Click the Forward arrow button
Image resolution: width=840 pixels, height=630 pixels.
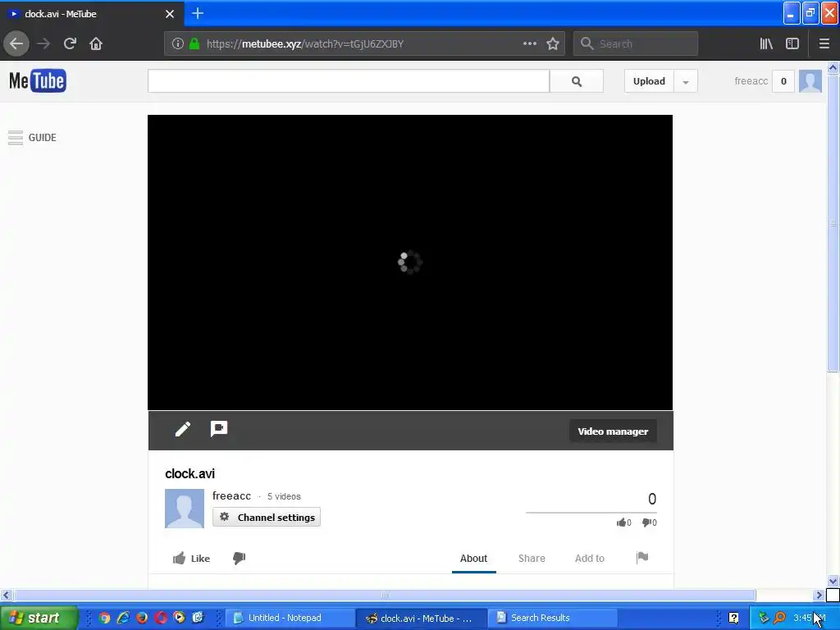pos(43,43)
